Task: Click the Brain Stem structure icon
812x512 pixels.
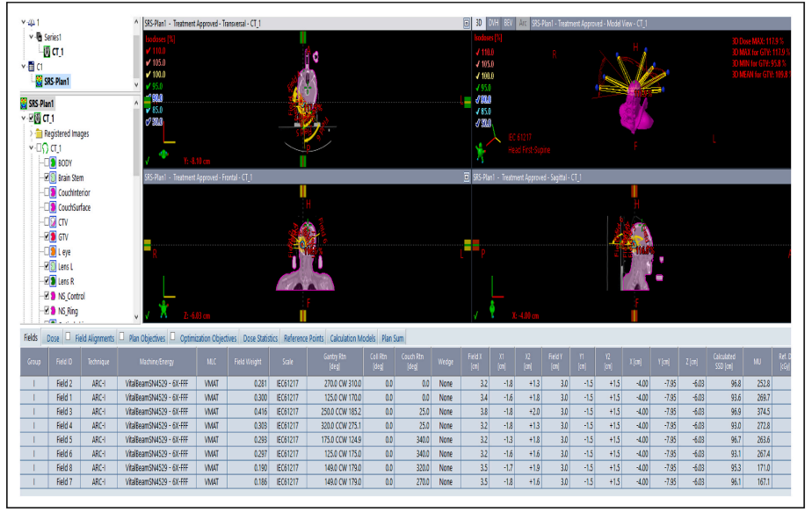Action: [53, 177]
